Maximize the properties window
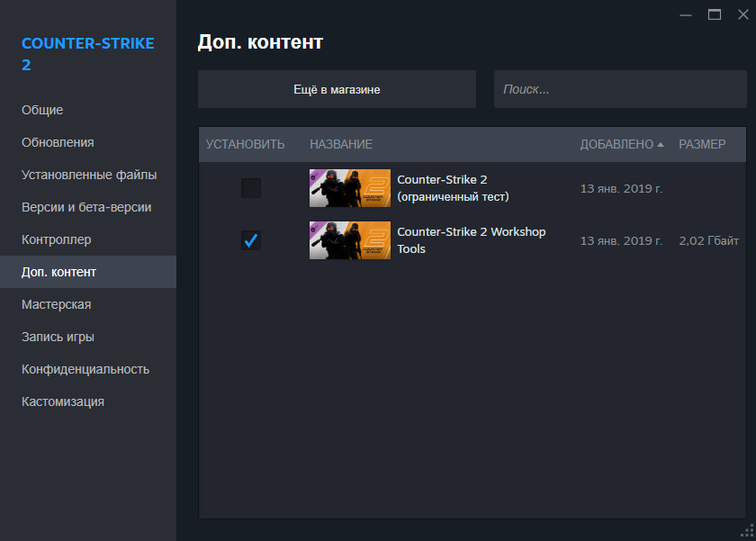 715,15
